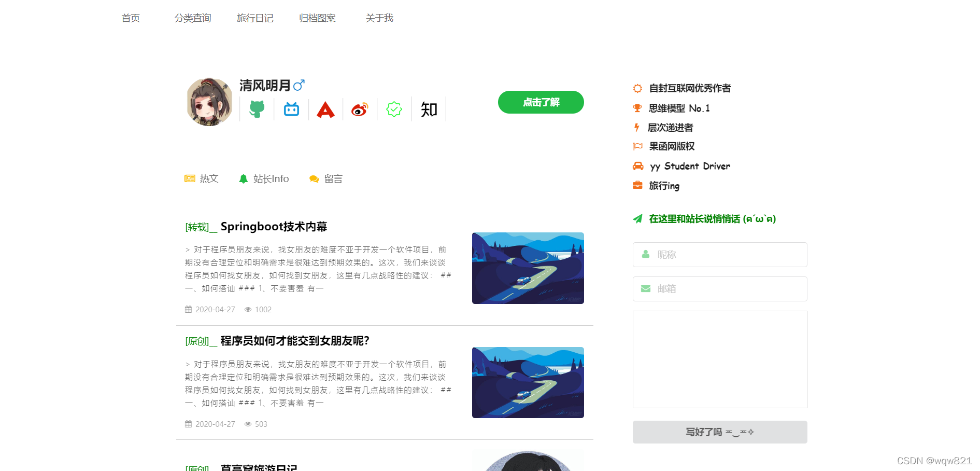Click the newspaper icon beside 热文

coord(190,178)
